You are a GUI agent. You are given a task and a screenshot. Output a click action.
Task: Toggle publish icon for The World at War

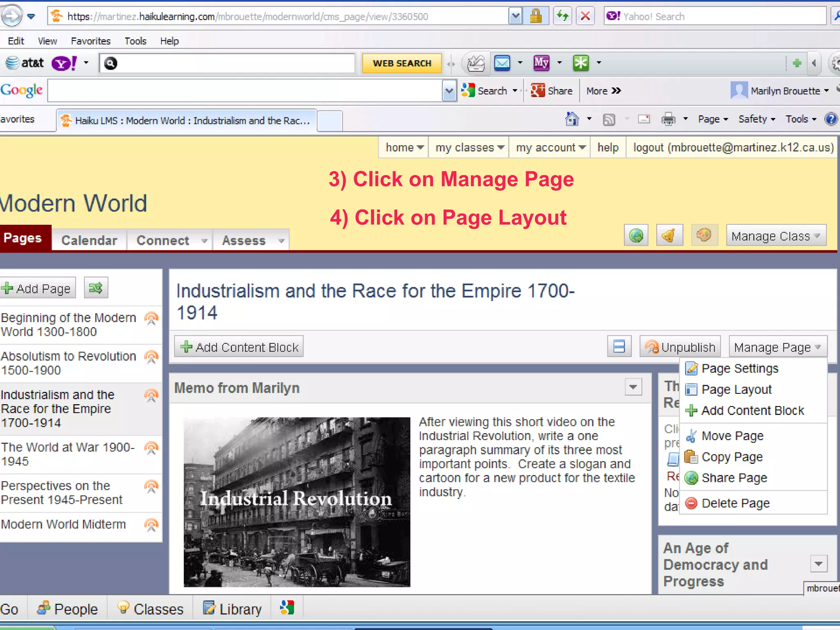point(151,448)
